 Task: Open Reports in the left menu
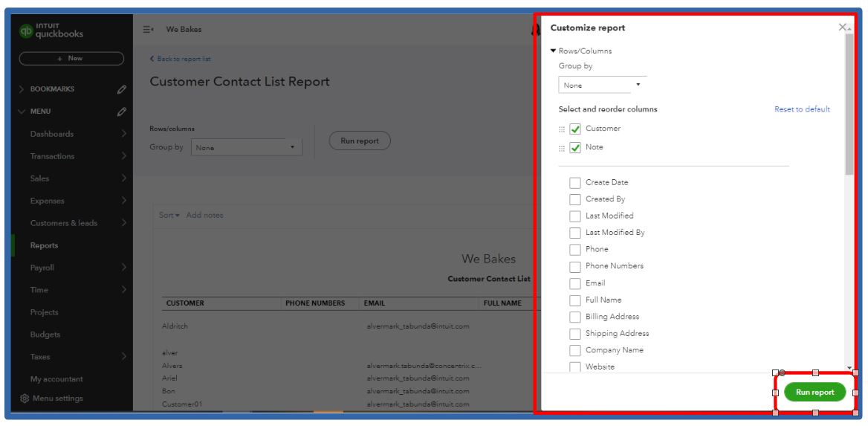click(x=44, y=245)
